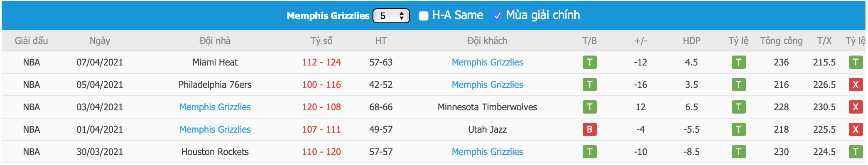Click red X badge in Philadelphia 76ers row
868x165 pixels.
tap(856, 85)
